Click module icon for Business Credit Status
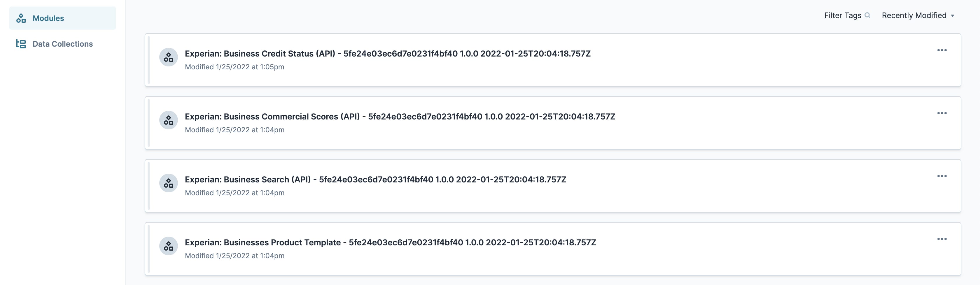 [169, 57]
